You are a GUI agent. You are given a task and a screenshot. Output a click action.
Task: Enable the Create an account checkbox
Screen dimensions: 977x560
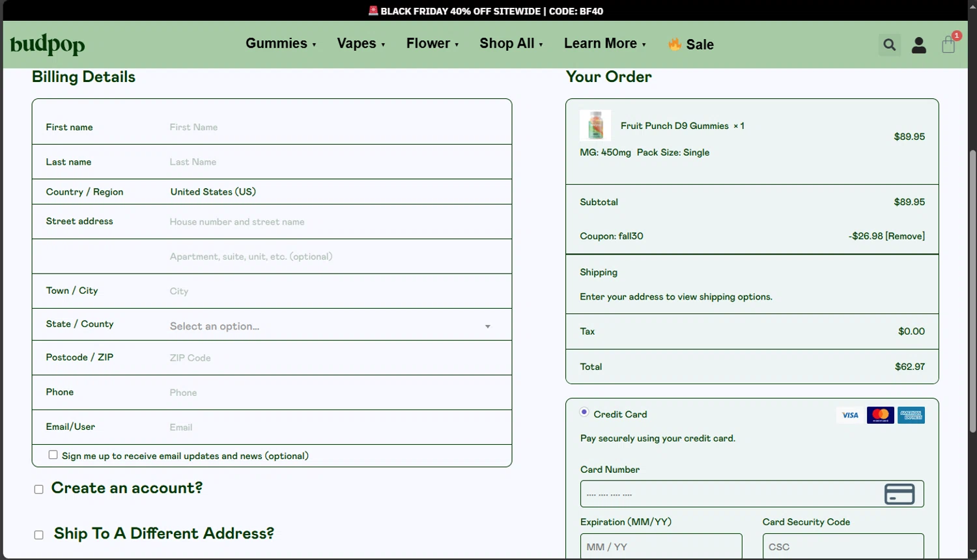[x=39, y=490]
